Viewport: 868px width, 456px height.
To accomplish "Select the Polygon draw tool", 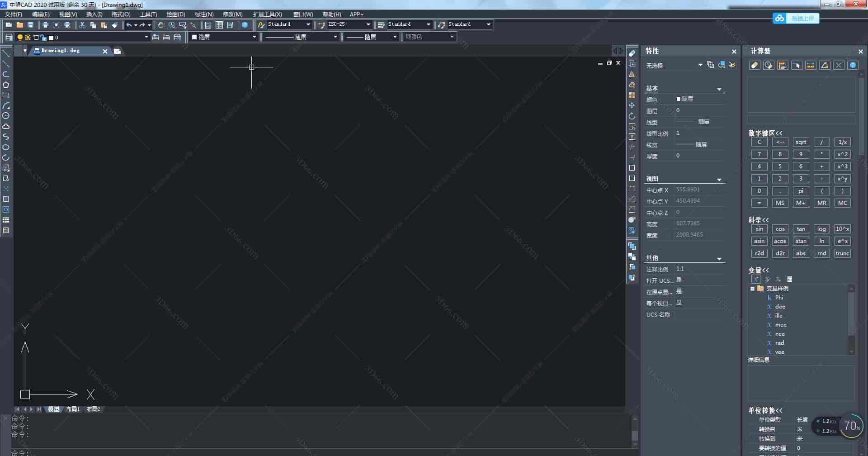I will coord(6,85).
